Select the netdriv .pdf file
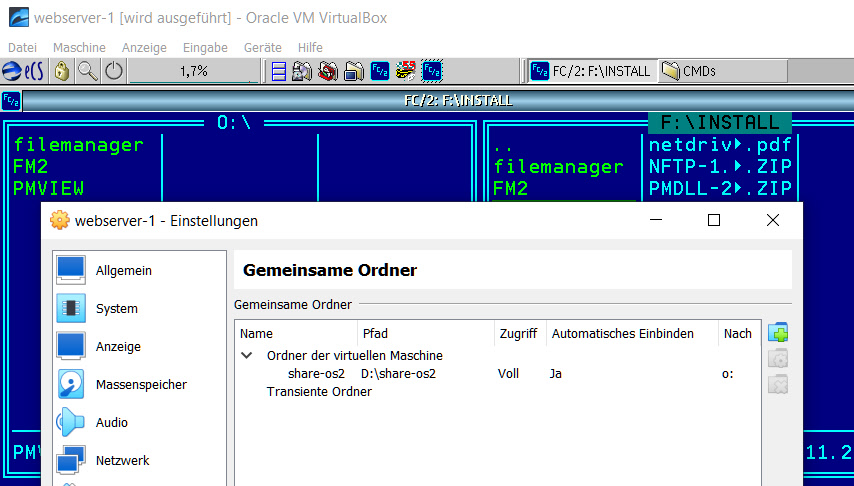854x486 pixels. point(719,145)
